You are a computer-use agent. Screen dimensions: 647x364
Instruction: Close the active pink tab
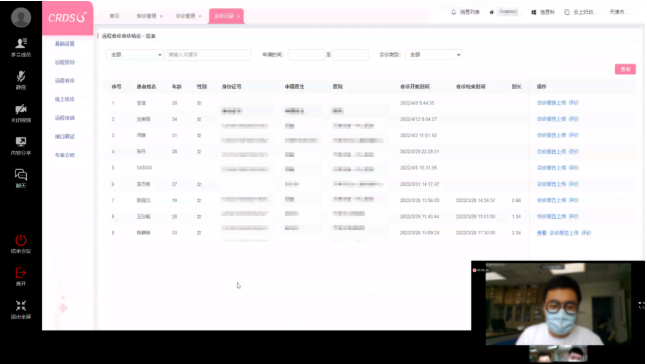coord(238,16)
